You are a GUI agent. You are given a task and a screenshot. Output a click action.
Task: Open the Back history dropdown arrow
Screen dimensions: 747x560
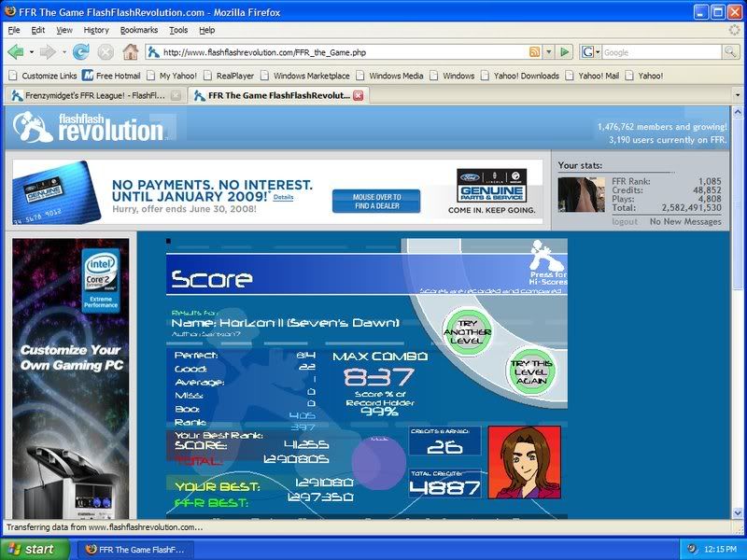pyautogui.click(x=31, y=52)
